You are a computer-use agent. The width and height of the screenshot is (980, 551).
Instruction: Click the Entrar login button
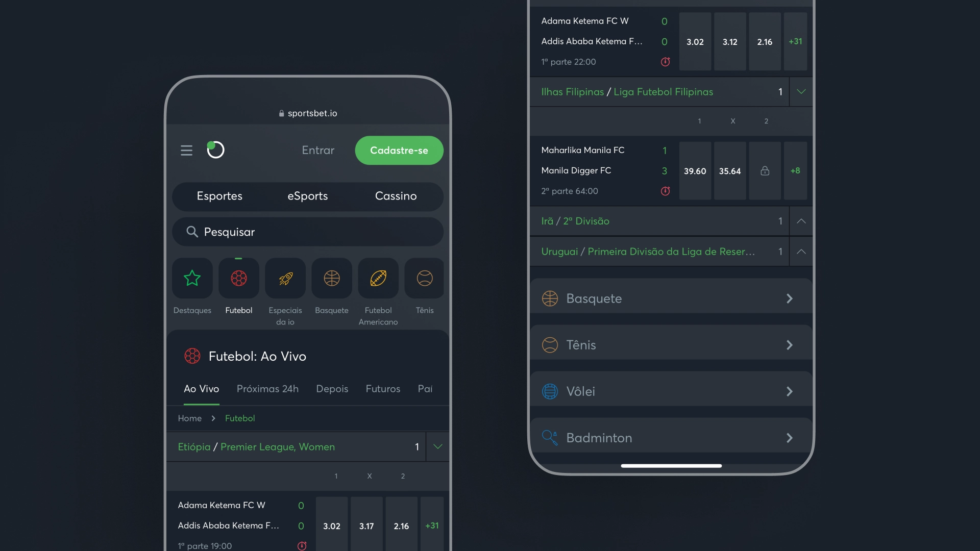coord(317,150)
